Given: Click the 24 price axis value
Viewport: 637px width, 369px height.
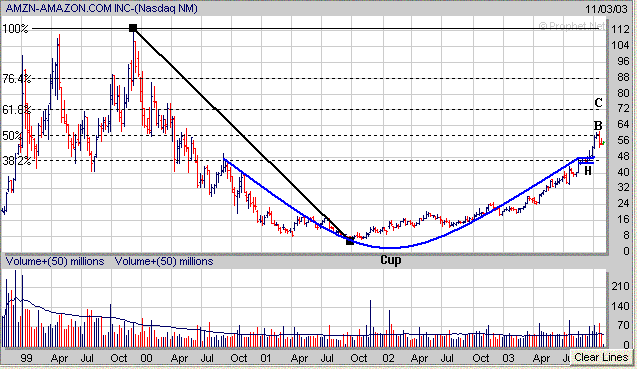Looking at the screenshot, I should pos(623,204).
